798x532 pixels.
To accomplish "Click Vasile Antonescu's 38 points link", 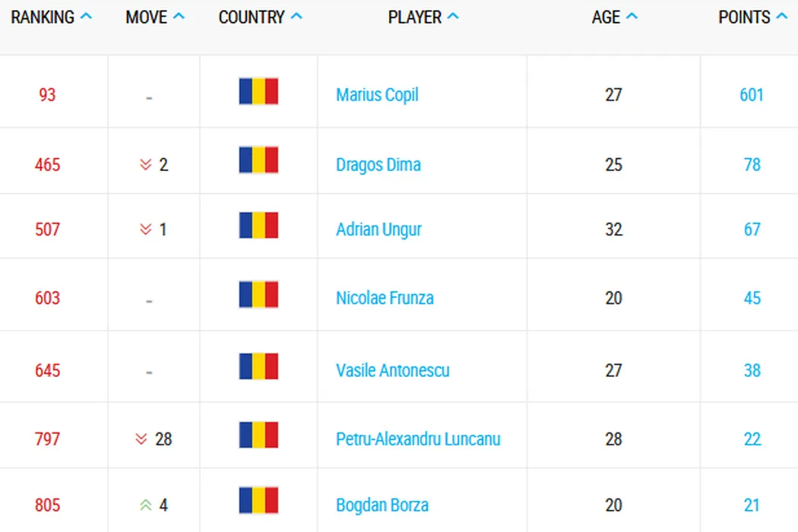I will 752,370.
